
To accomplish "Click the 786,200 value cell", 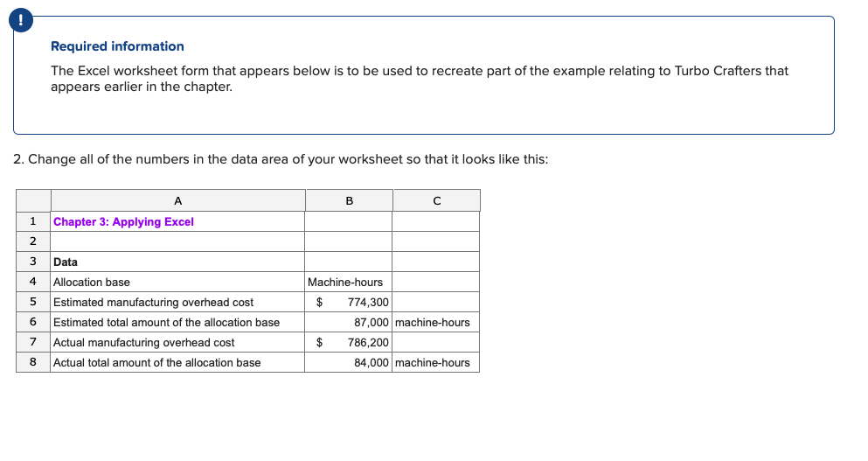I will [x=348, y=342].
